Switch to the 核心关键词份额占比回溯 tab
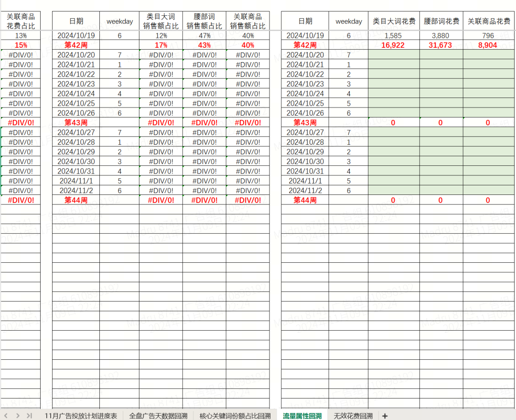The image size is (516, 420). coord(235,416)
